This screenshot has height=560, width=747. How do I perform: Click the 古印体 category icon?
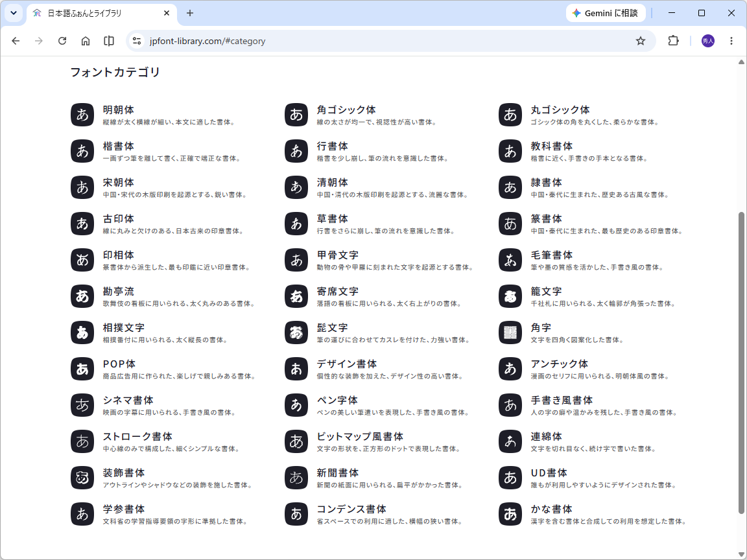82,224
